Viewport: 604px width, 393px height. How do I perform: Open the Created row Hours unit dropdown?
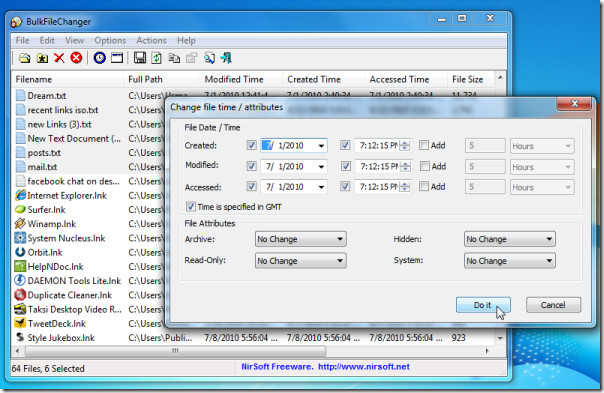[542, 146]
